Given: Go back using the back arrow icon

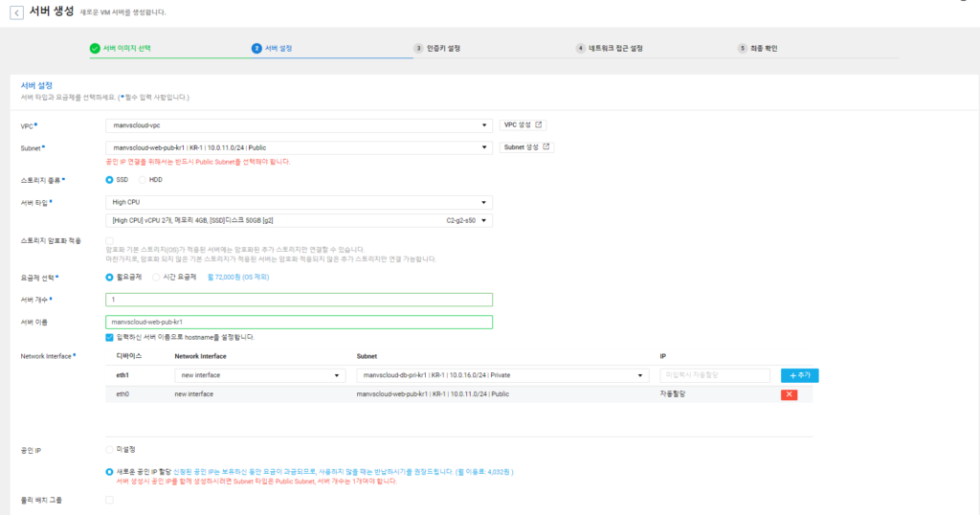Looking at the screenshot, I should pyautogui.click(x=17, y=12).
